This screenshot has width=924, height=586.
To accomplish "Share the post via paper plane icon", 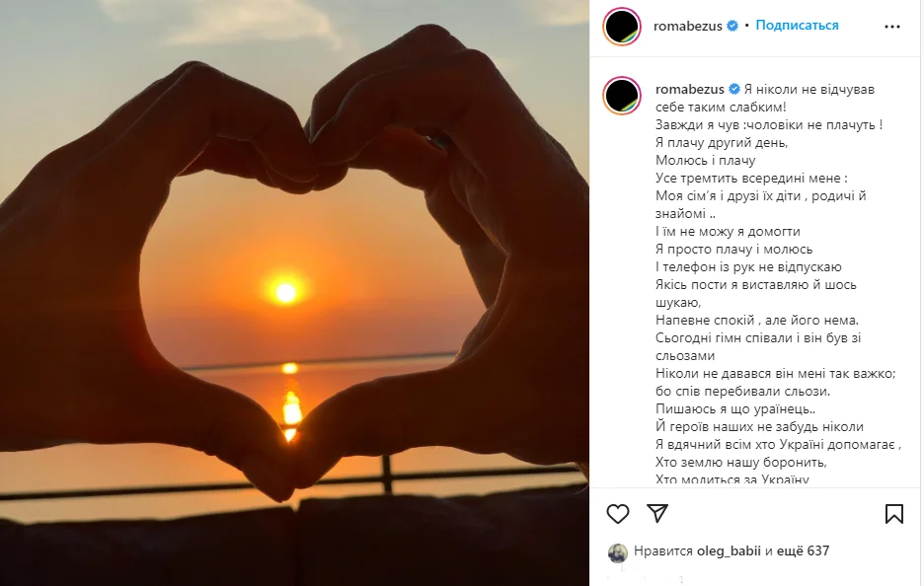I will pyautogui.click(x=657, y=513).
